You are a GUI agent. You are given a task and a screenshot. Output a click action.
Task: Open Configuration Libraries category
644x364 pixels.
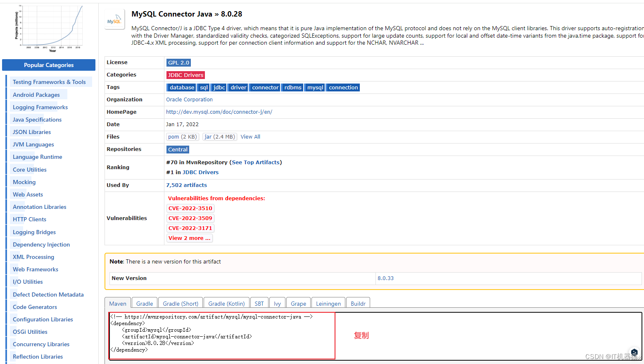click(43, 319)
